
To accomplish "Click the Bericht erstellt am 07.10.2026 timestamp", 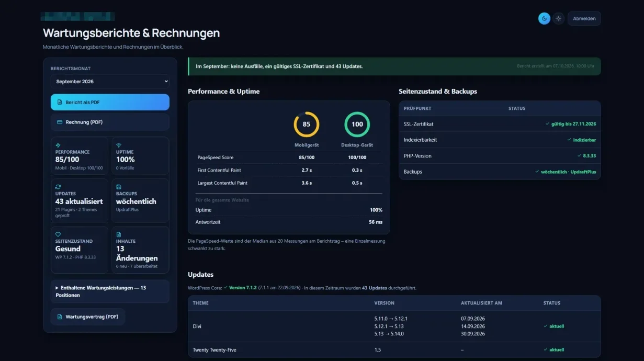I will [556, 66].
